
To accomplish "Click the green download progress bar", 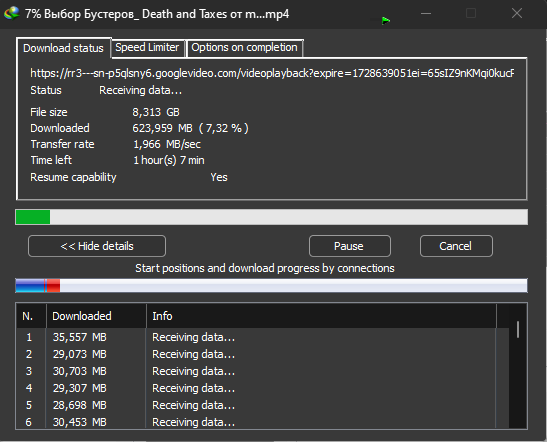I will (x=271, y=217).
